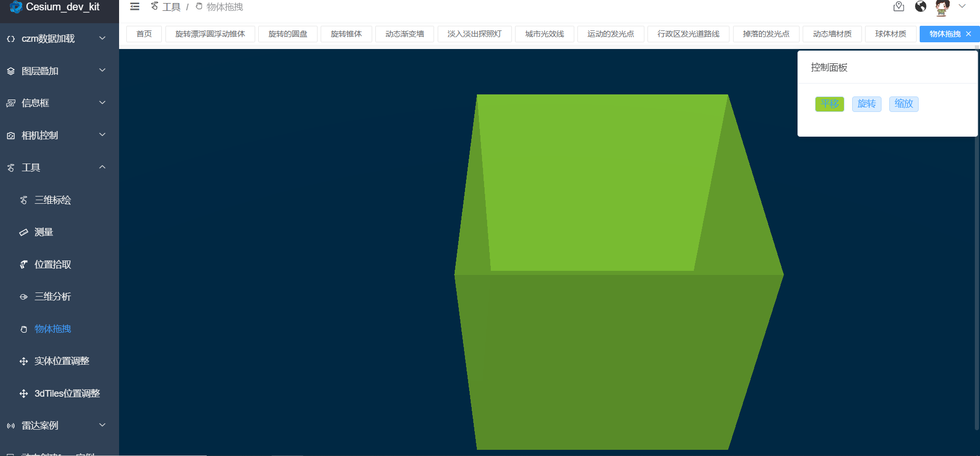Switch to the 淡入淡出探照灯 tab
Viewport: 980px width, 456px height.
pos(475,34)
